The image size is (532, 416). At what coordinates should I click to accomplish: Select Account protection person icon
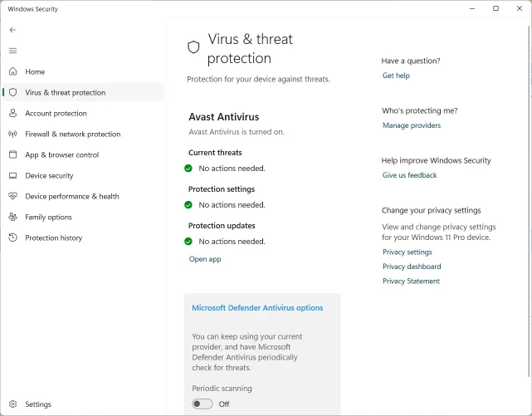click(x=13, y=113)
